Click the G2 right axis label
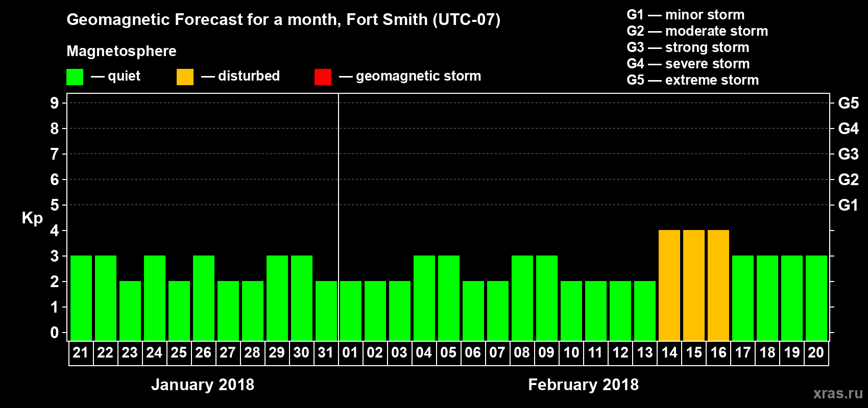Viewport: 868px width, 408px height. point(848,180)
